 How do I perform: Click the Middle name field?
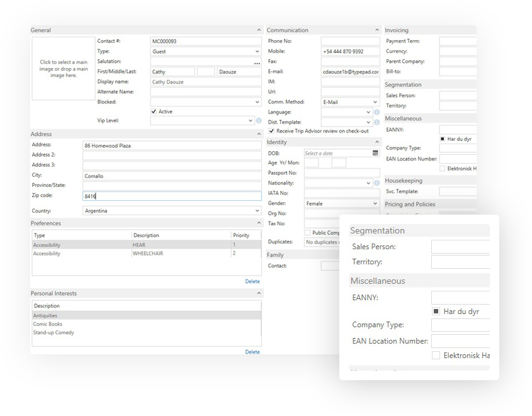coord(206,72)
